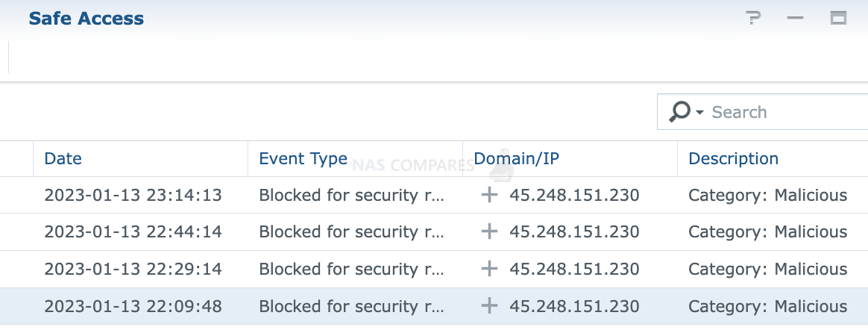Image resolution: width=868 pixels, height=330 pixels.
Task: Click the magnifier search icon
Action: [679, 111]
